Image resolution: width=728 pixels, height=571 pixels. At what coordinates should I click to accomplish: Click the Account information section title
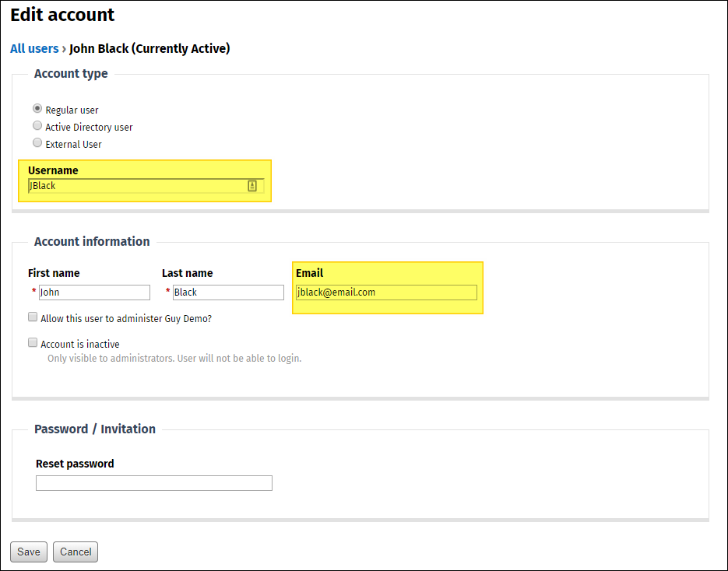click(92, 242)
